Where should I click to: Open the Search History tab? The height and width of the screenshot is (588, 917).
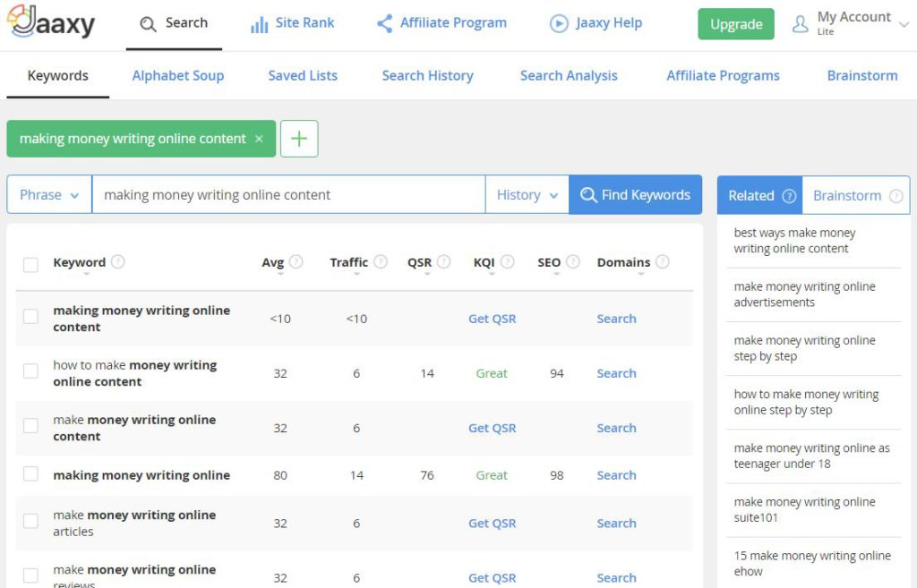click(427, 75)
